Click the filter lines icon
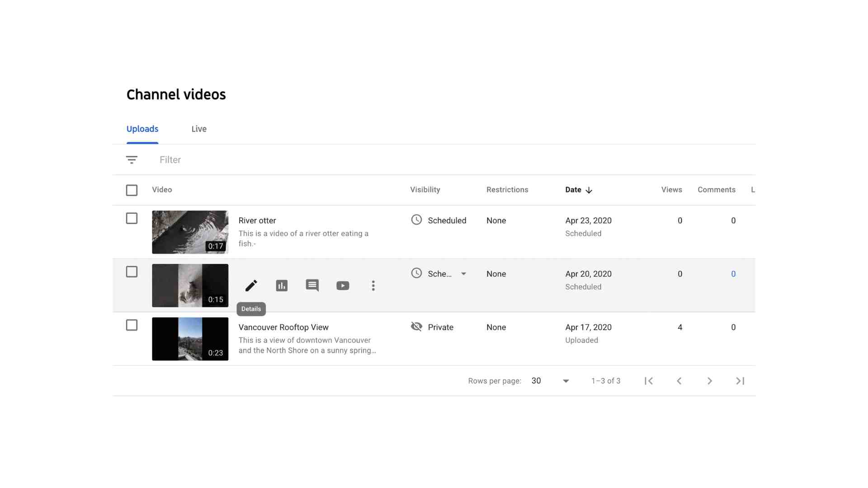This screenshot has width=868, height=488. pos(132,160)
